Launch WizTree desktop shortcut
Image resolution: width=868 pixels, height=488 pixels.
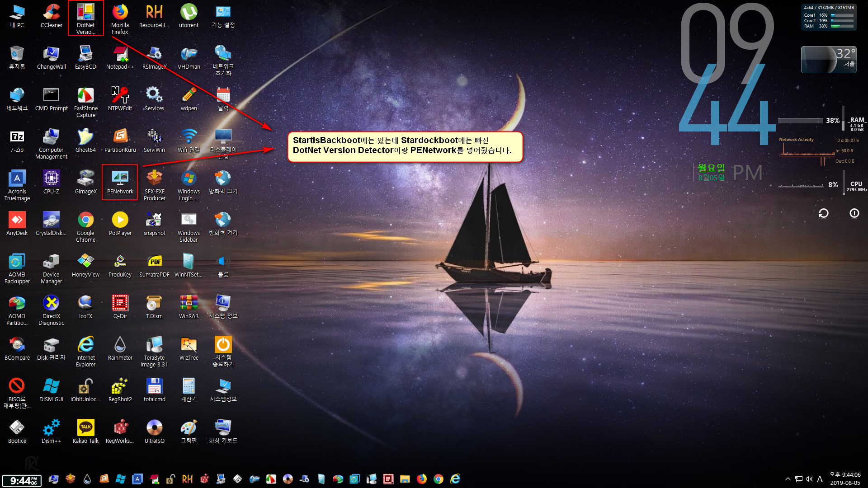tap(189, 348)
